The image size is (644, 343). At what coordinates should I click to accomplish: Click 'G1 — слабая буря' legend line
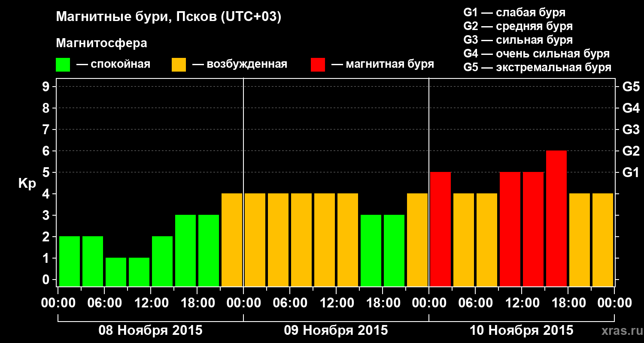tap(514, 12)
